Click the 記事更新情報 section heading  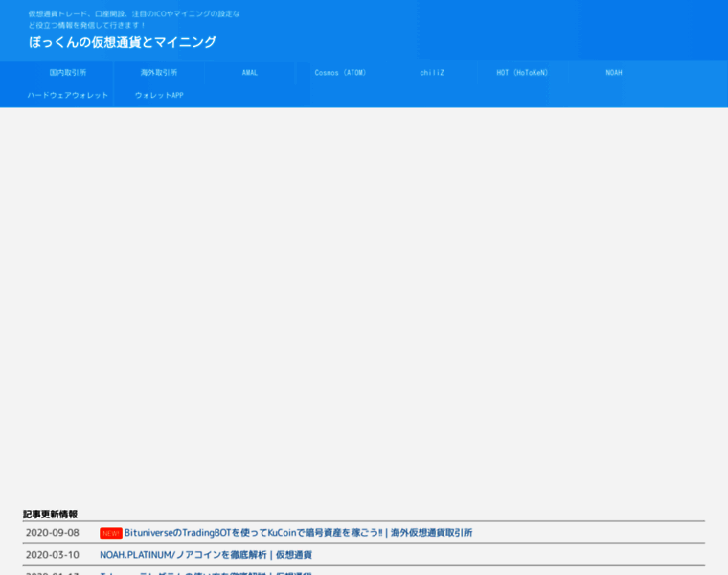pos(51,514)
